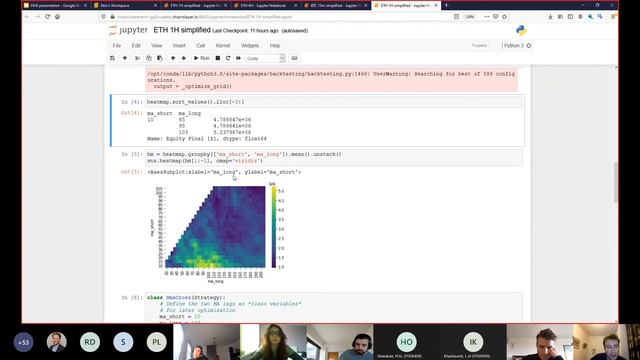View site security via padlock icon

click(112, 17)
